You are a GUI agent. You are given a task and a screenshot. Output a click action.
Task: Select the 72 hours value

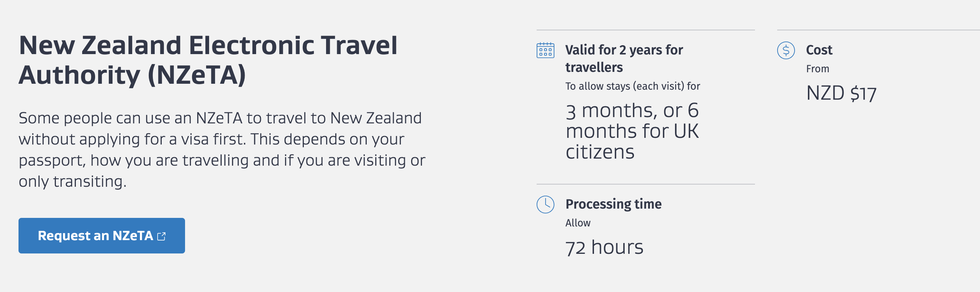point(604,248)
